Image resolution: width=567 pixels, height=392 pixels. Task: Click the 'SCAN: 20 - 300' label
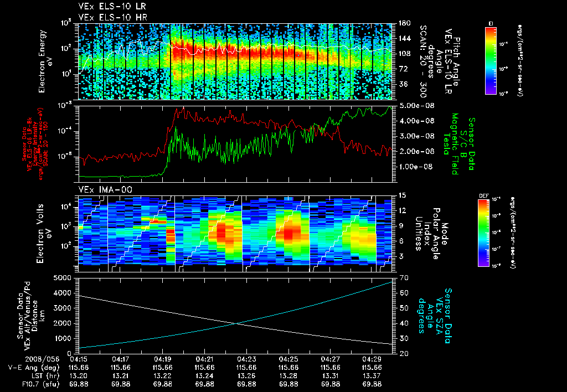tap(422, 61)
